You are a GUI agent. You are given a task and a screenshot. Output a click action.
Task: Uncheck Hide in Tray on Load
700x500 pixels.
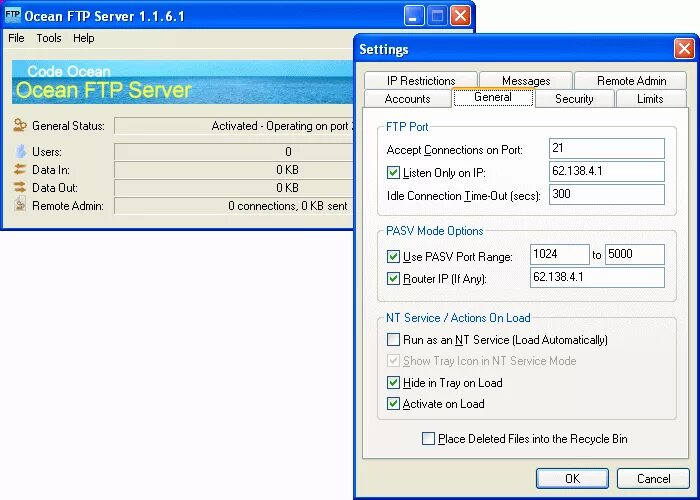[393, 383]
